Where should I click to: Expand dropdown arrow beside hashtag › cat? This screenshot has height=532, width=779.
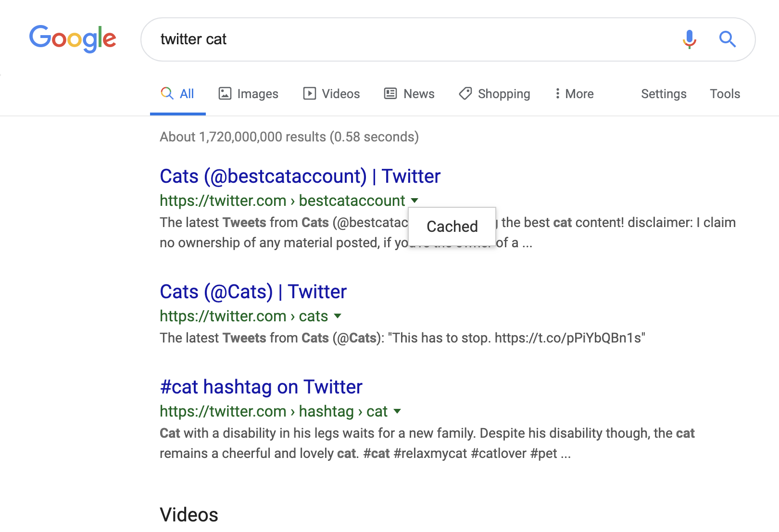pos(397,411)
